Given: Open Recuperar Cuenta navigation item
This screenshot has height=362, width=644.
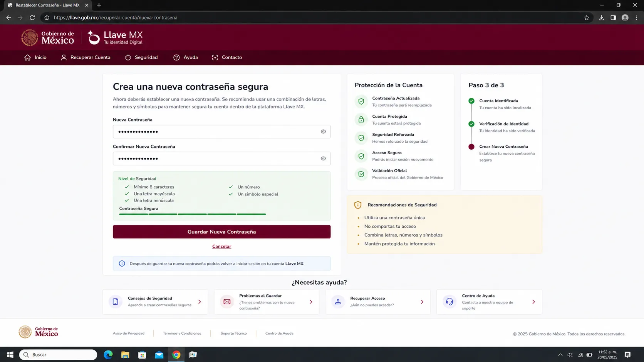Looking at the screenshot, I should tap(86, 57).
